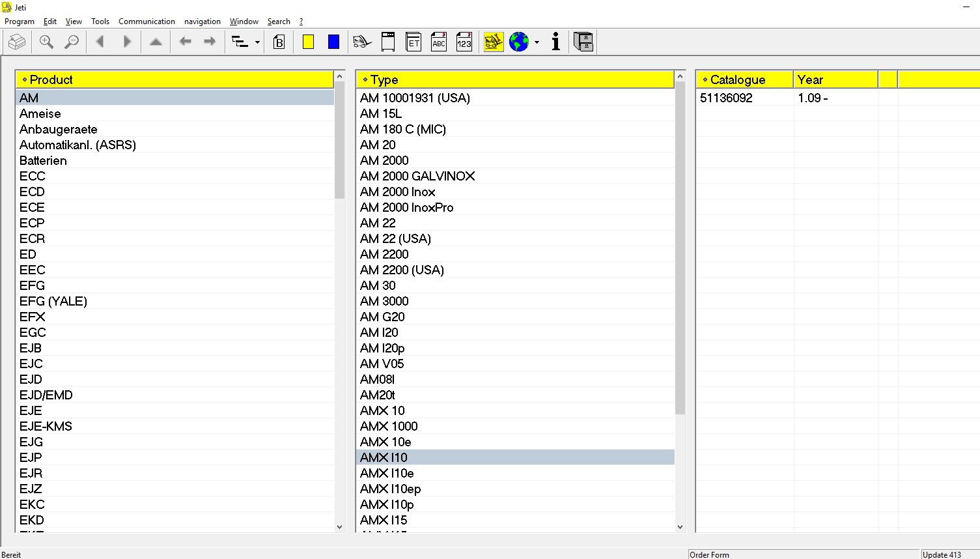
Task: Open the Communication menu
Action: click(x=147, y=21)
